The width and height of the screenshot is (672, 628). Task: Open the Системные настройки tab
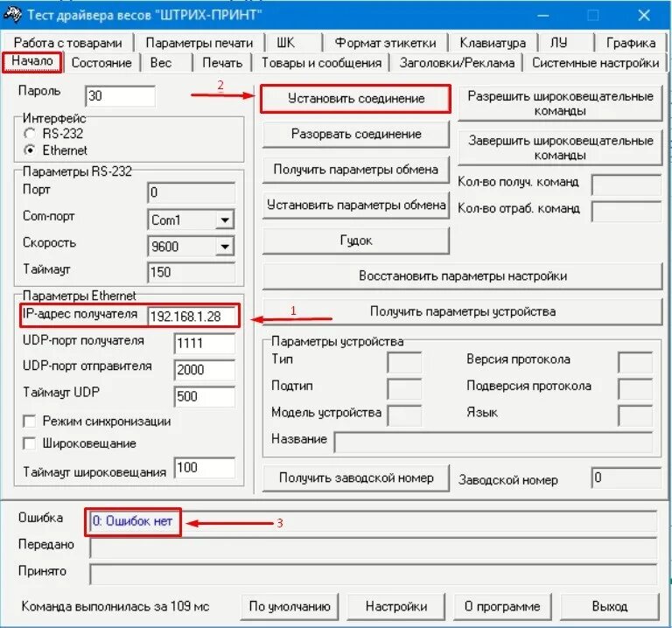pyautogui.click(x=595, y=63)
